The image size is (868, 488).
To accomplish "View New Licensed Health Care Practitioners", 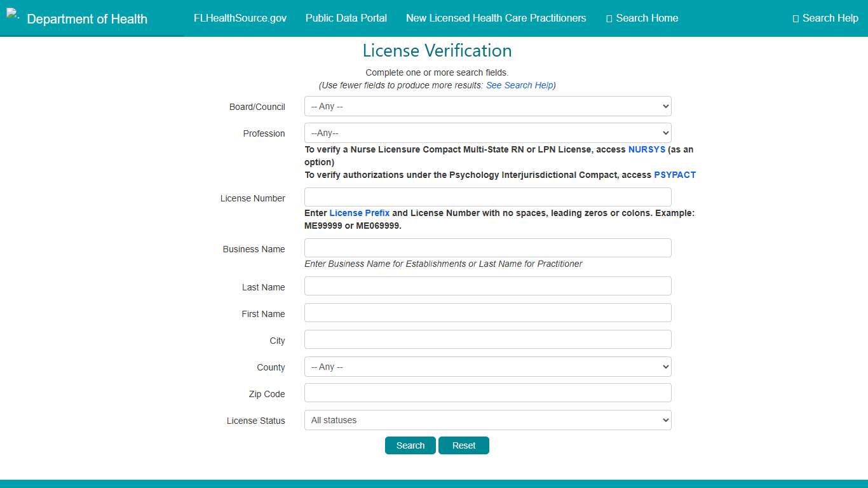I will [496, 18].
